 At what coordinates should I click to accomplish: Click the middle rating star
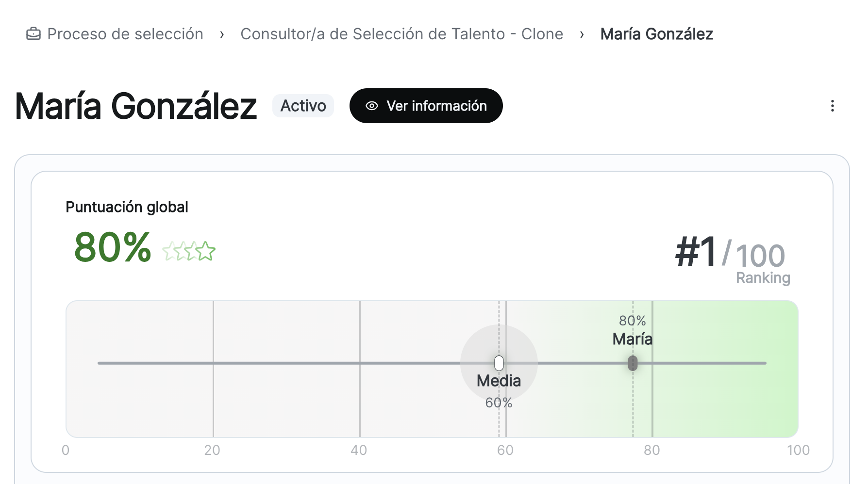[x=188, y=251]
